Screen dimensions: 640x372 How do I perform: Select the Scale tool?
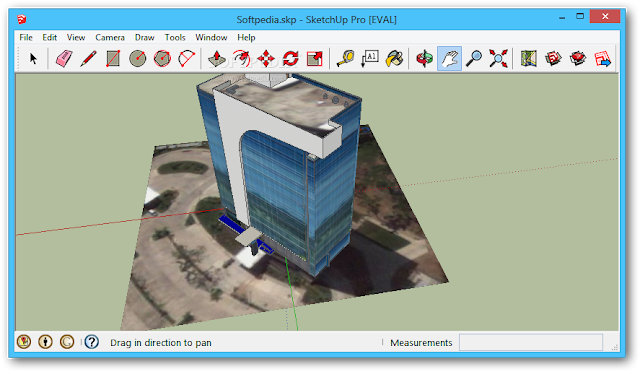pos(315,59)
